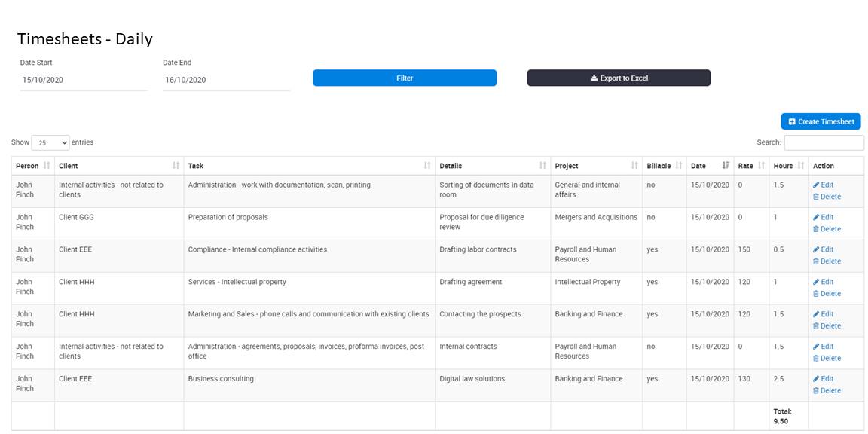Select the 'Marketing and Sales - phone calls' cell

pyautogui.click(x=310, y=320)
